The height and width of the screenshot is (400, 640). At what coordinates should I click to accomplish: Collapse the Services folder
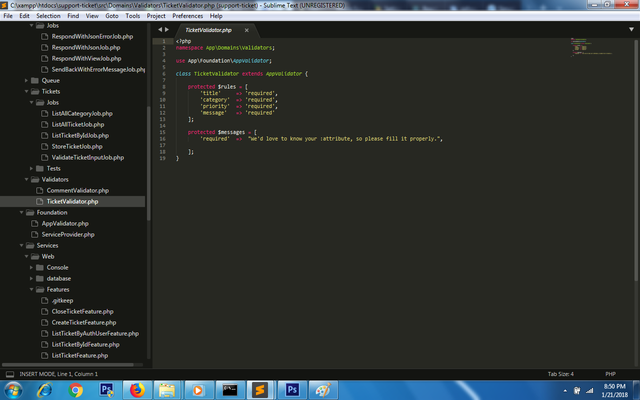(x=21, y=246)
